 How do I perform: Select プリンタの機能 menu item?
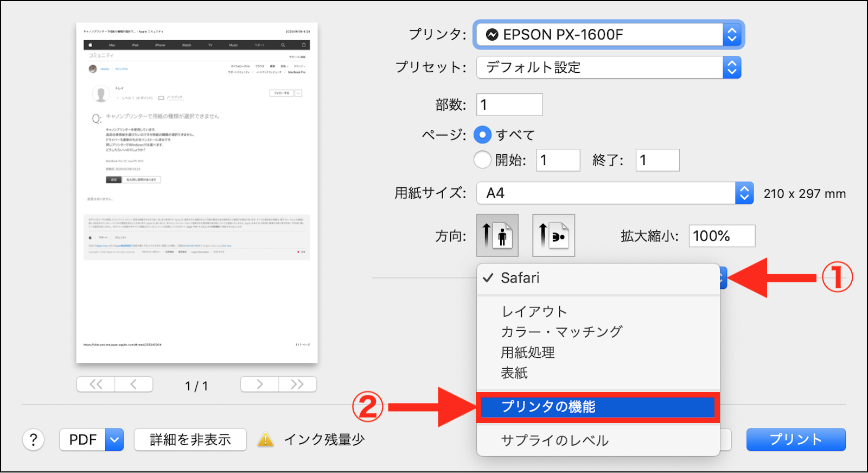pos(598,407)
